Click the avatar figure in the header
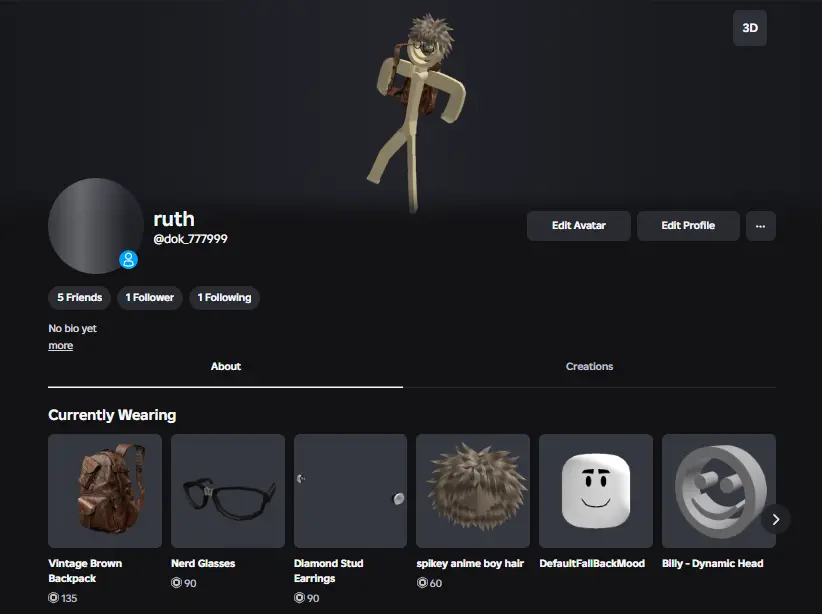The width and height of the screenshot is (822, 614). [x=417, y=113]
